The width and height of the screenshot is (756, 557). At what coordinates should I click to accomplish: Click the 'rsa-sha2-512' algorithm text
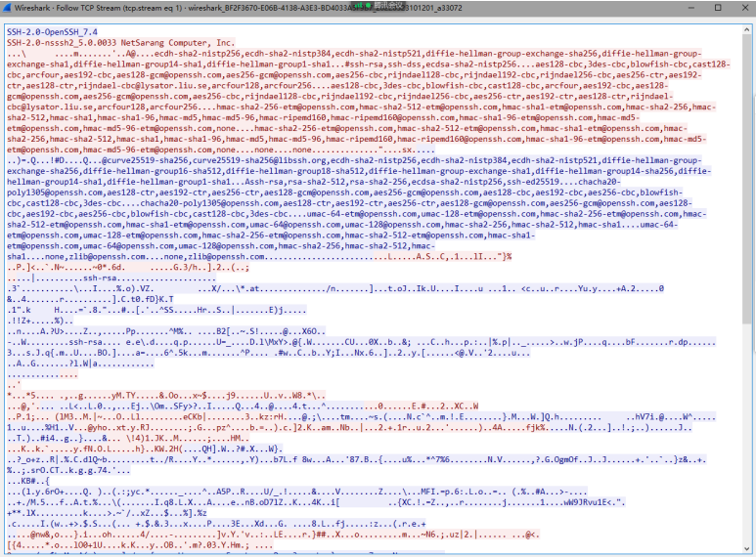[317, 182]
